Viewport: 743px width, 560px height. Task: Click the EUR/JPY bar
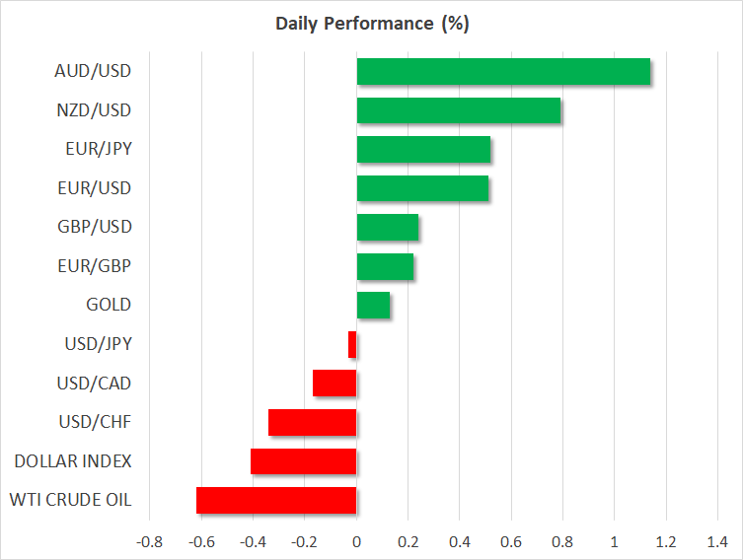[x=423, y=150]
